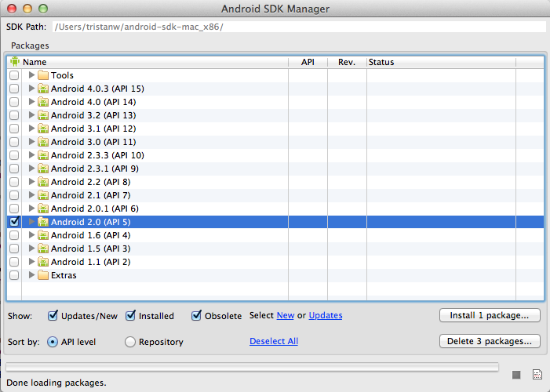Click the Android 2.3.3 (API 10) platform icon
Screen dimensions: 550x392
tap(43, 155)
